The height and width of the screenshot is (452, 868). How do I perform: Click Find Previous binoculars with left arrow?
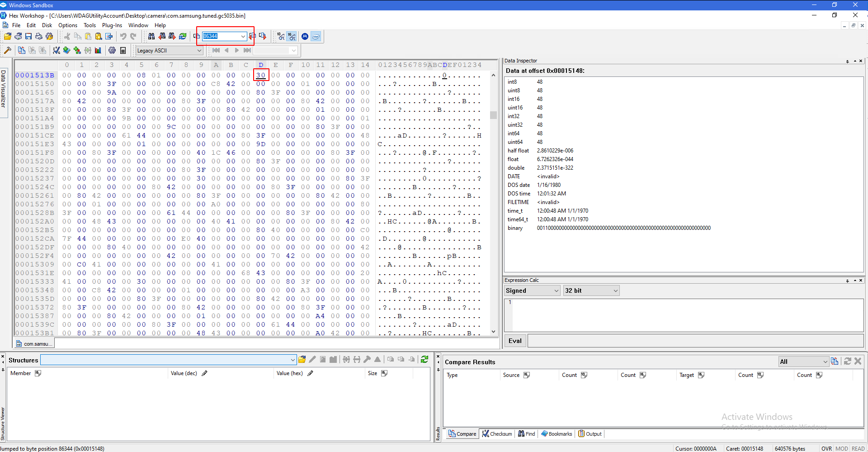coord(162,36)
